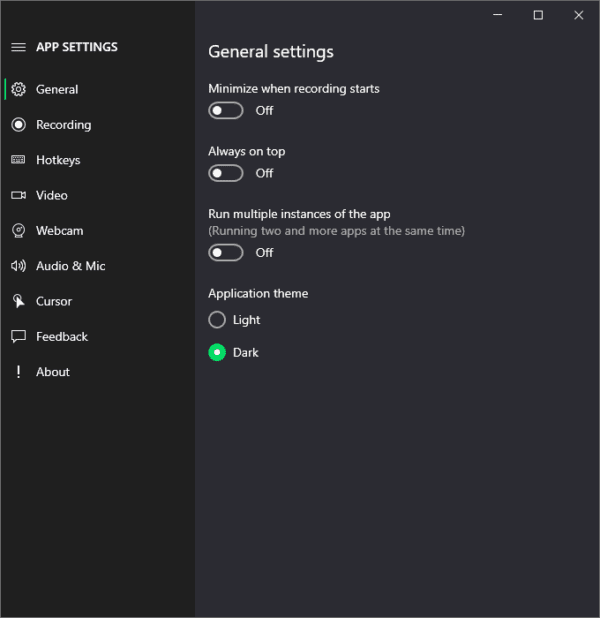This screenshot has height=618, width=600.
Task: Click the Audio & Mic speaker icon
Action: pyautogui.click(x=18, y=266)
